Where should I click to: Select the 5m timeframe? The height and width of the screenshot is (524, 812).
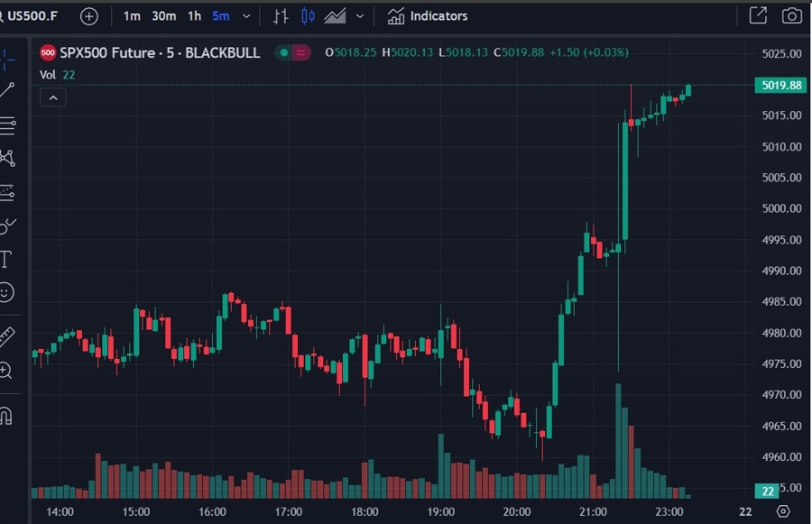pyautogui.click(x=221, y=16)
